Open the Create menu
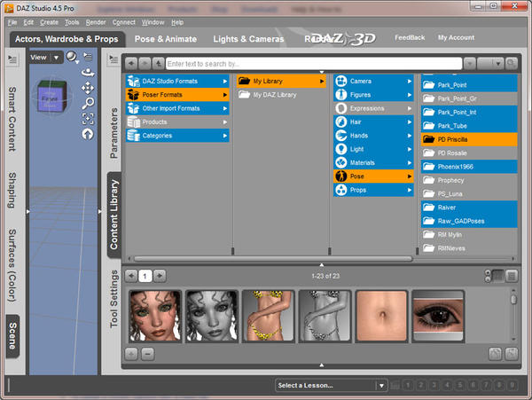This screenshot has height=400, width=532. [x=49, y=22]
